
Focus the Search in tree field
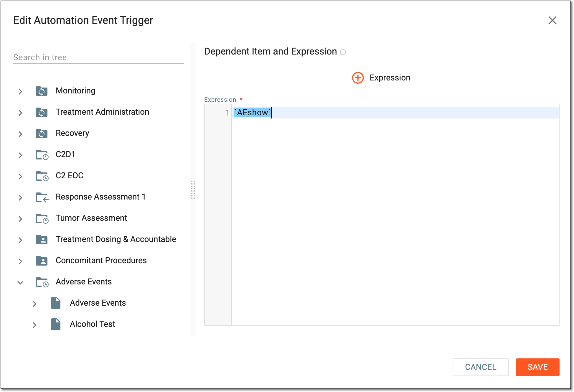pyautogui.click(x=99, y=57)
